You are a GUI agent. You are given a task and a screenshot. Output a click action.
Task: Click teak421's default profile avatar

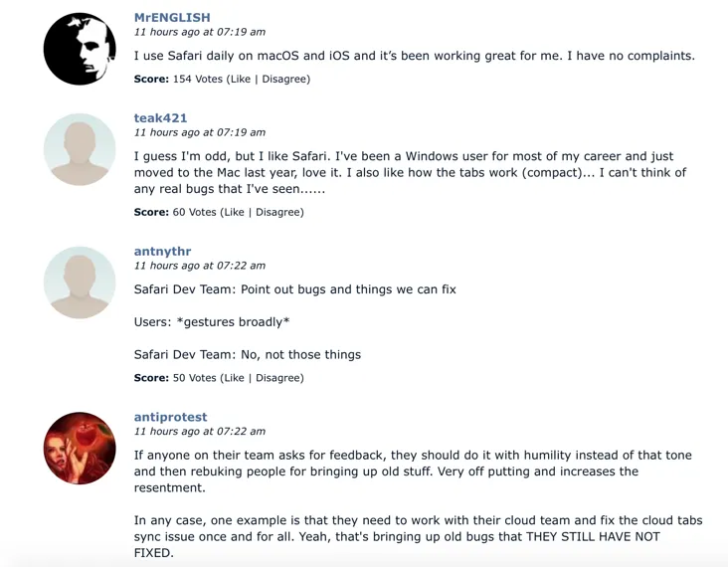80,149
